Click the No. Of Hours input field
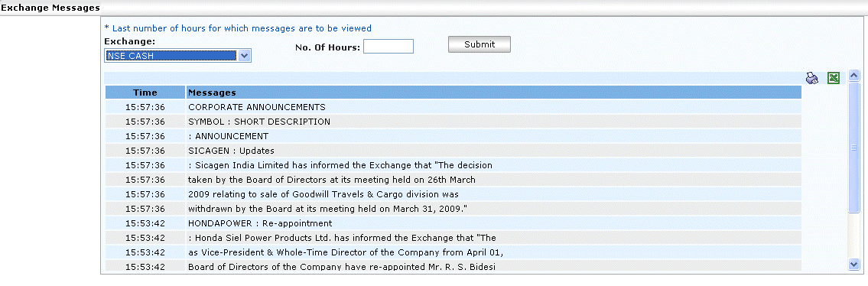This screenshot has width=868, height=286. pos(388,47)
